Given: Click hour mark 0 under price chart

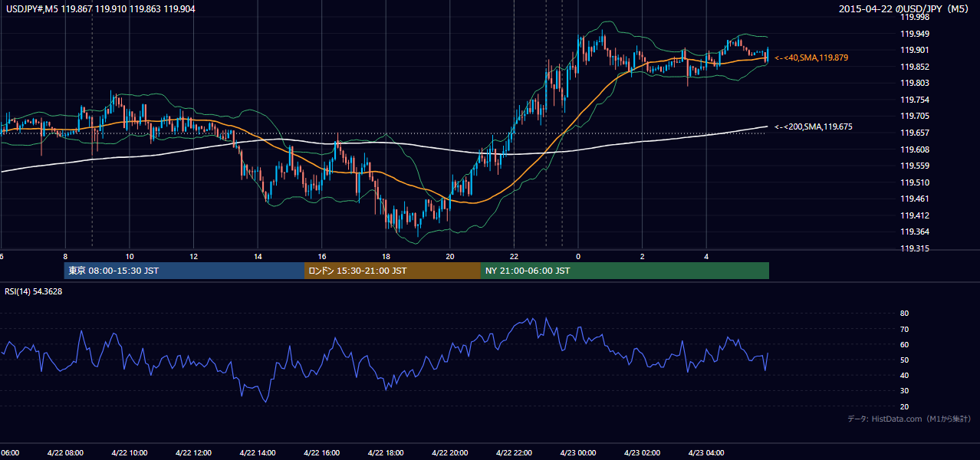Looking at the screenshot, I should point(578,256).
